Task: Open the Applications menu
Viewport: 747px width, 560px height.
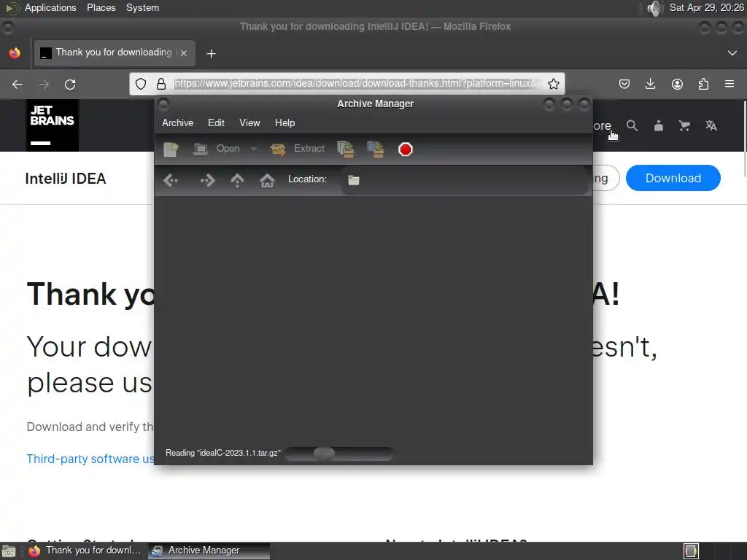Action: point(50,7)
